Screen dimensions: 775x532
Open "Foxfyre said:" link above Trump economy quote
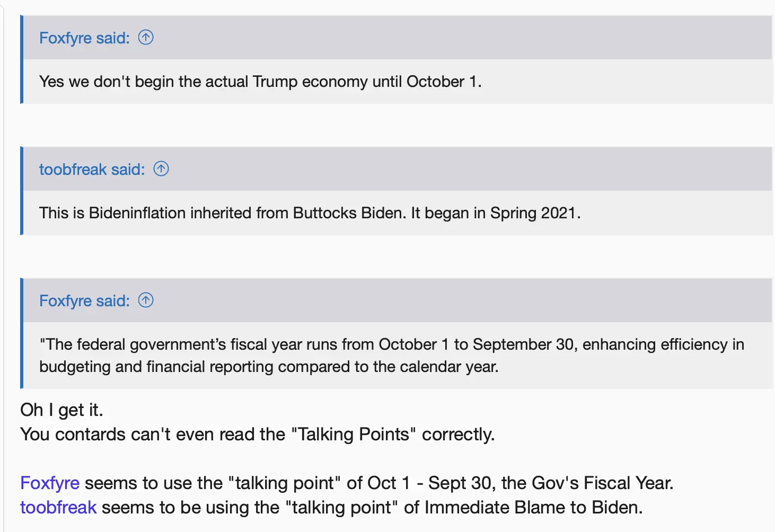84,38
